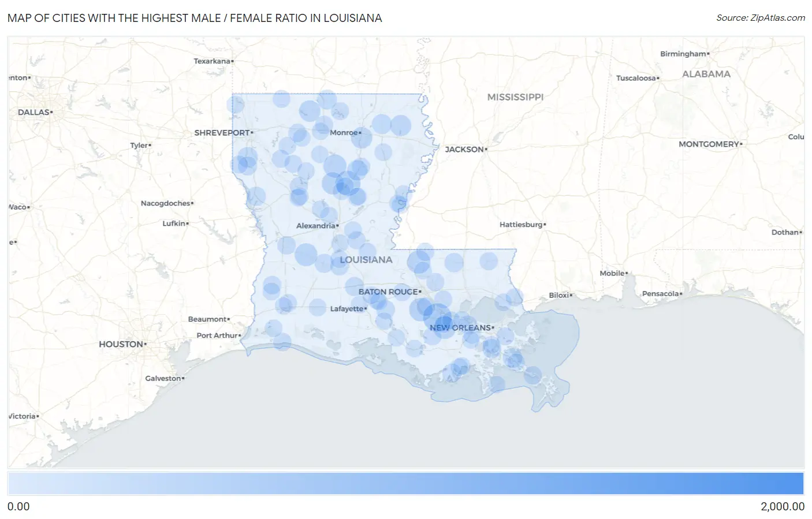Screen dimensions: 812x519
Task: Click the Nacogdoches city label
Action: [166, 203]
